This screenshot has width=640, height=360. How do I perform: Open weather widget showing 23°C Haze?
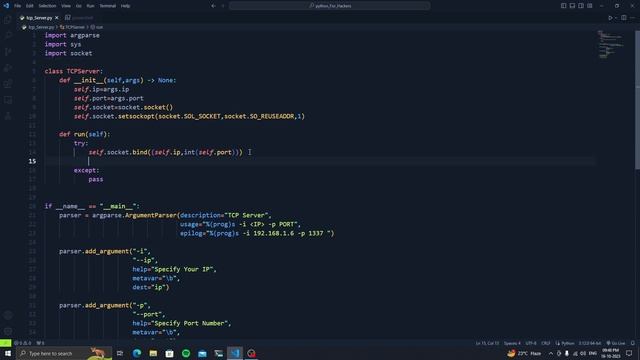point(524,353)
